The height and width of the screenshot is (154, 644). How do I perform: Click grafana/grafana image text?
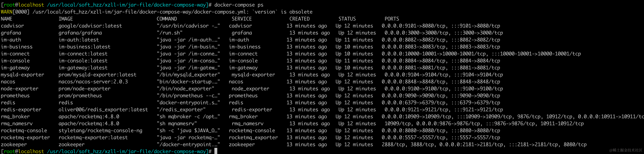(80, 33)
